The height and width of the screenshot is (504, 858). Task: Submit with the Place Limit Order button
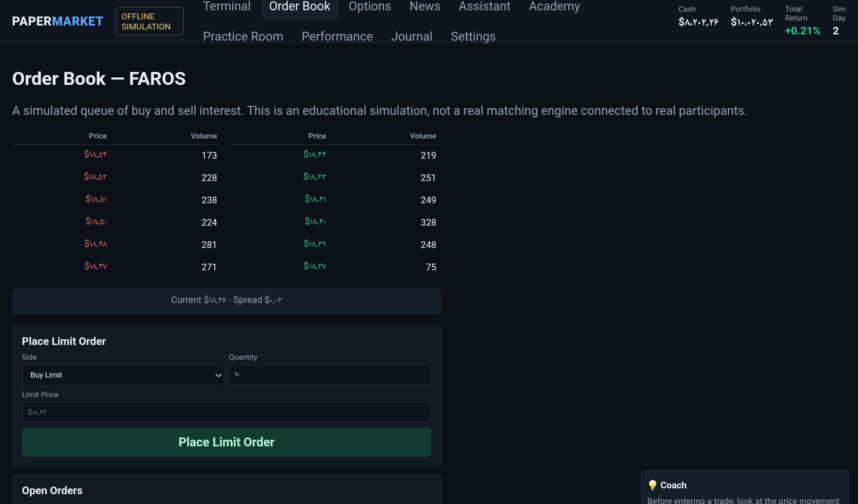(x=227, y=442)
